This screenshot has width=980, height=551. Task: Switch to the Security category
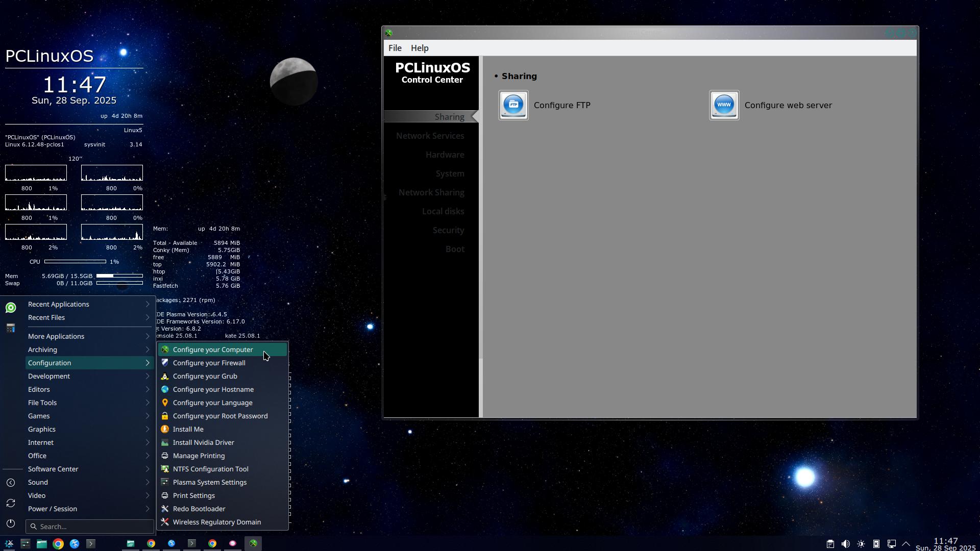(448, 230)
